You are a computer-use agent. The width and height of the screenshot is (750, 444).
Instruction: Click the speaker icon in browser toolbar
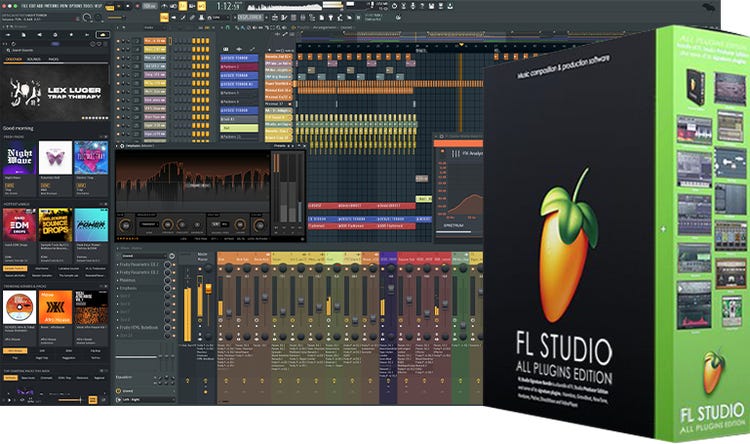point(39,34)
